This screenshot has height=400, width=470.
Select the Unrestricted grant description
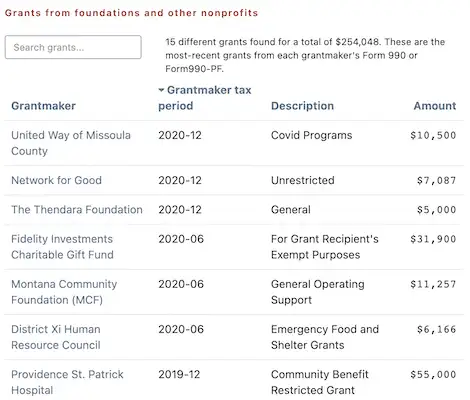point(303,180)
